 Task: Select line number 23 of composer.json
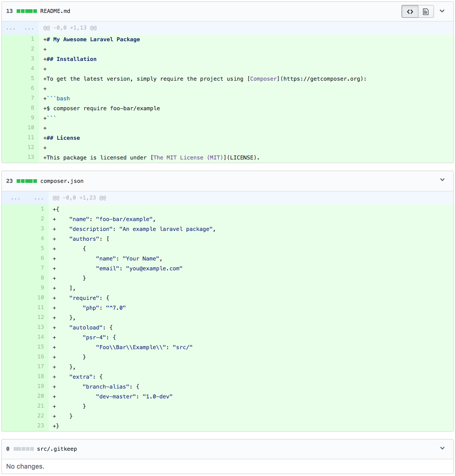click(41, 426)
